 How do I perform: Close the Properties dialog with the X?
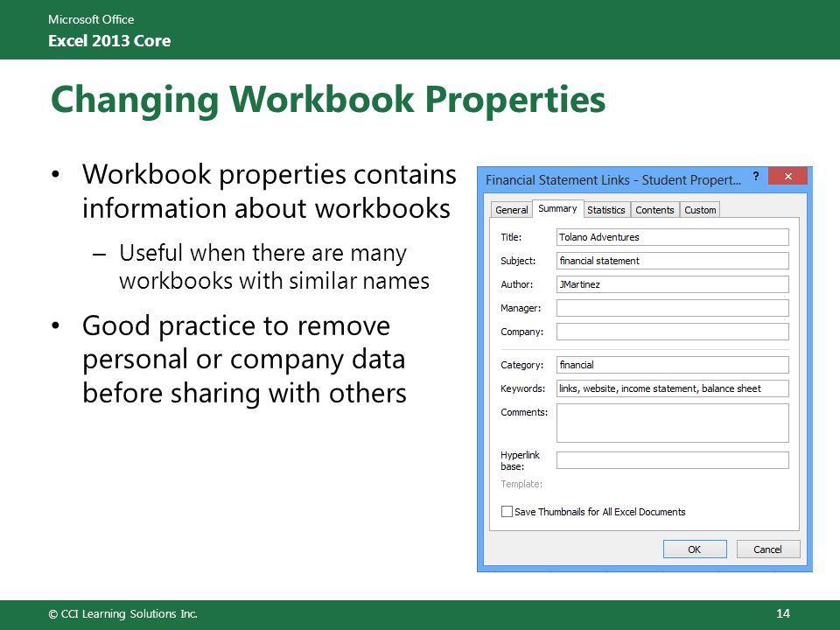[x=787, y=176]
